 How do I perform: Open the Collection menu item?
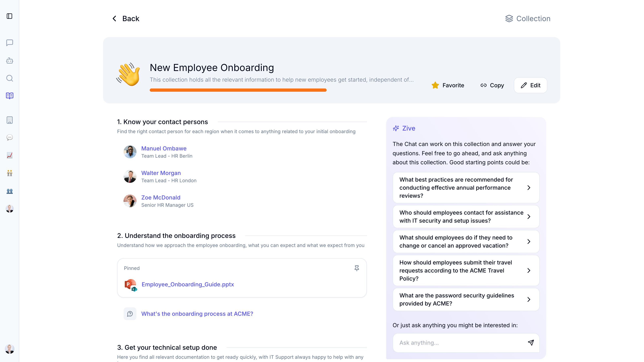528,19
